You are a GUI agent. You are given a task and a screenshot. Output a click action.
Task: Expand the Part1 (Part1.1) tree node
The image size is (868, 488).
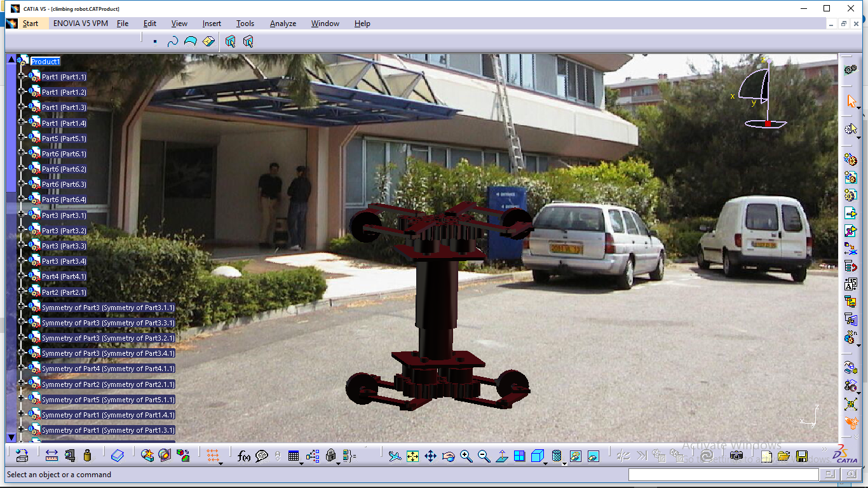click(21, 77)
